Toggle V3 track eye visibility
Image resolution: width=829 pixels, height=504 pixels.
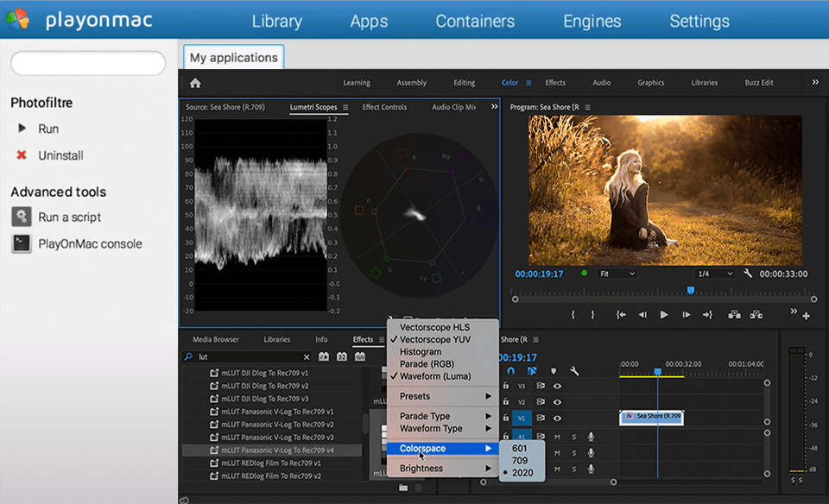(558, 386)
